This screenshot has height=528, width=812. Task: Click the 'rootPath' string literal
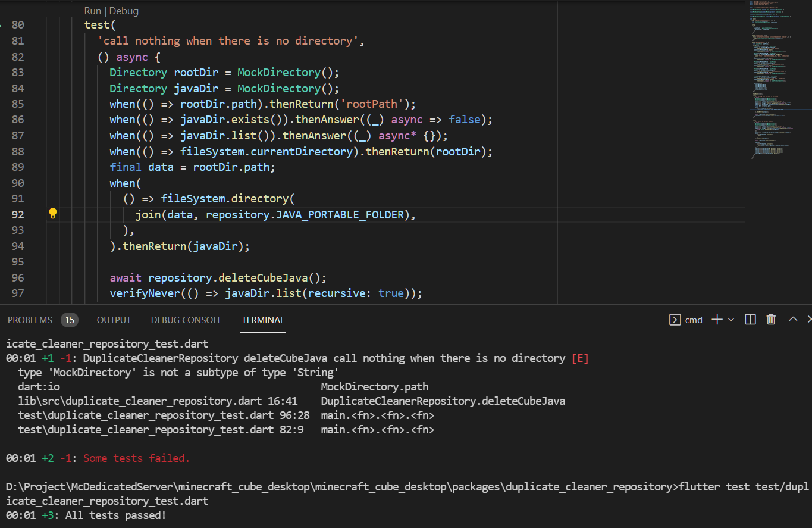tap(372, 104)
